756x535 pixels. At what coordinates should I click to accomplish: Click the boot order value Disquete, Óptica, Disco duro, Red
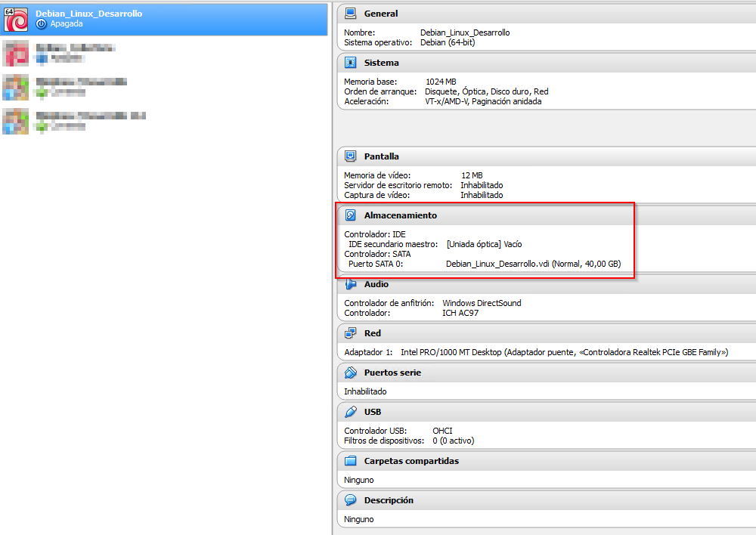(486, 91)
